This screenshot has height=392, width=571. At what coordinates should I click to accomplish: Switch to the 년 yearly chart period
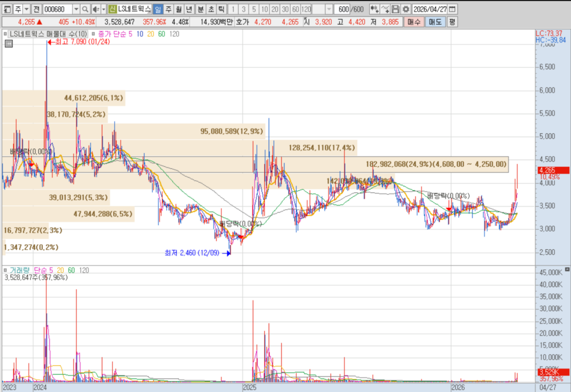pyautogui.click(x=189, y=9)
